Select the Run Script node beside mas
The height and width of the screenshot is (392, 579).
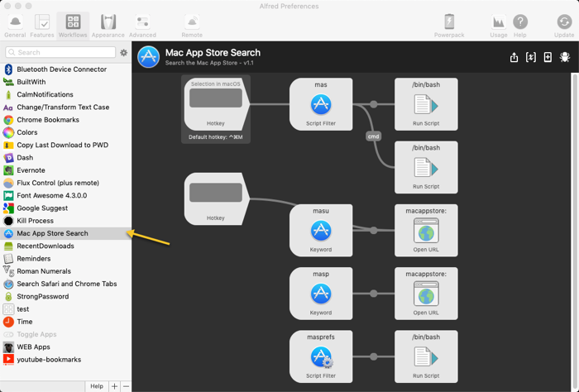pos(426,104)
